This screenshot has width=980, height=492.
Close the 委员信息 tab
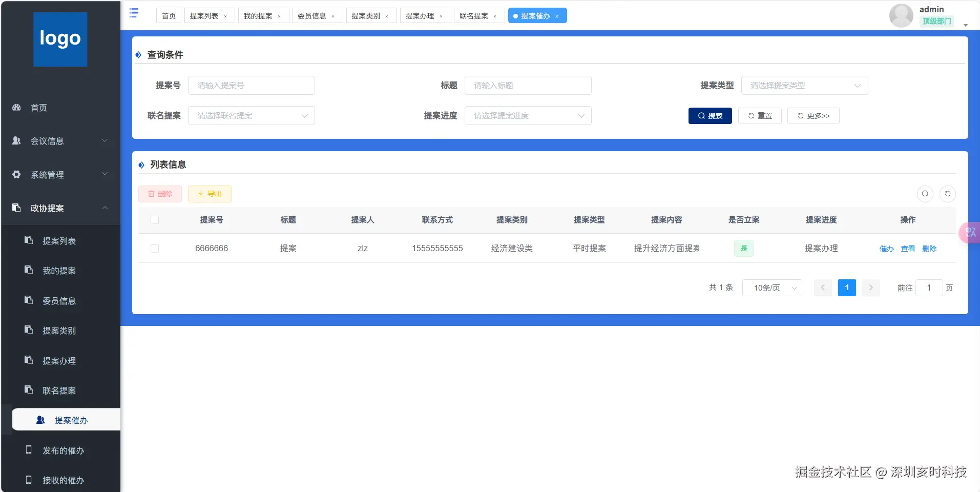(333, 16)
